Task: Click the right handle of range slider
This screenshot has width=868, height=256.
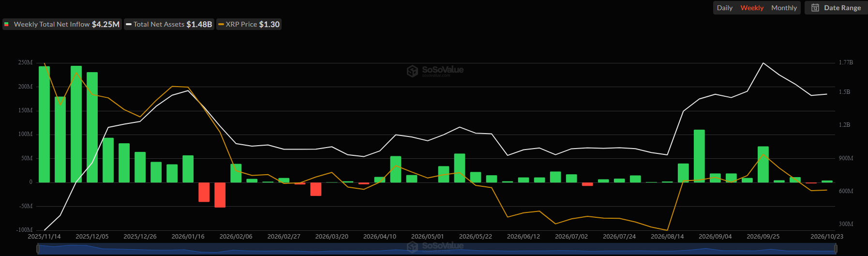Action: click(x=835, y=248)
